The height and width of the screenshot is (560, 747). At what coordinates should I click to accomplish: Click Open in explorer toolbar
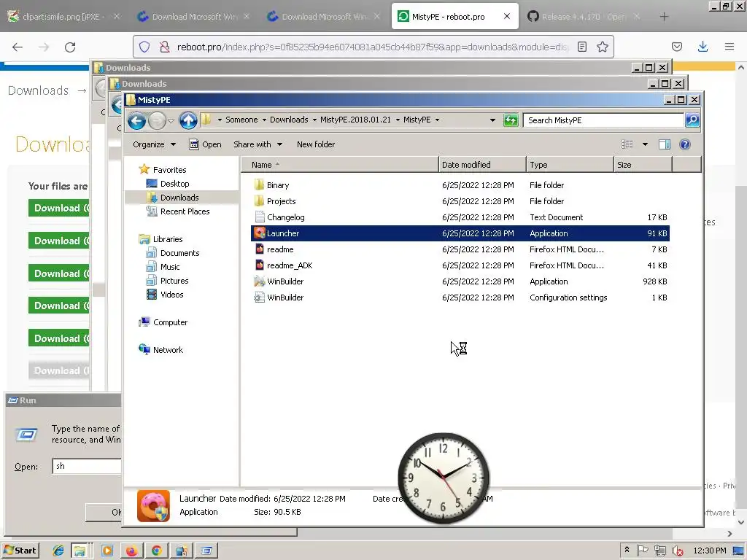pyautogui.click(x=205, y=144)
